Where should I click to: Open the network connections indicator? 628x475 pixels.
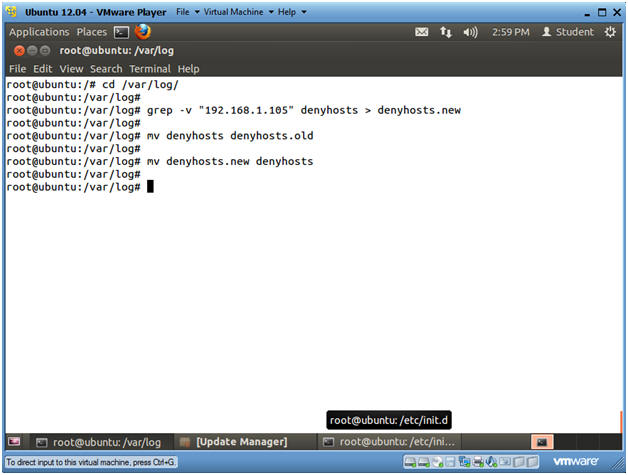tap(446, 32)
